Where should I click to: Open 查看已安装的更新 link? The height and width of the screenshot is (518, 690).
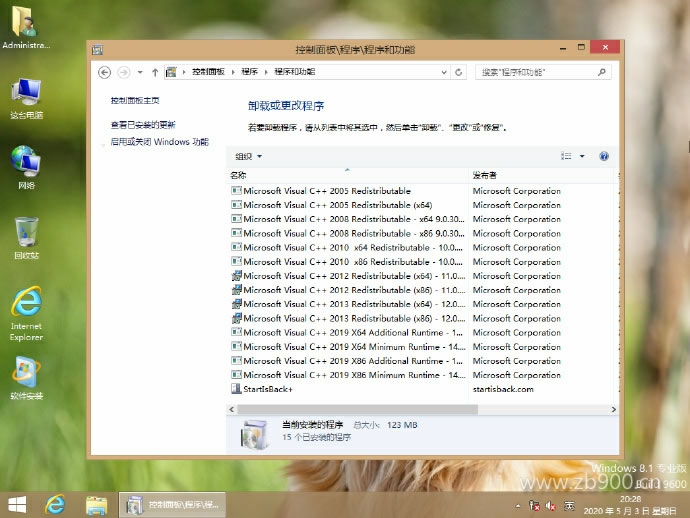tap(143, 125)
